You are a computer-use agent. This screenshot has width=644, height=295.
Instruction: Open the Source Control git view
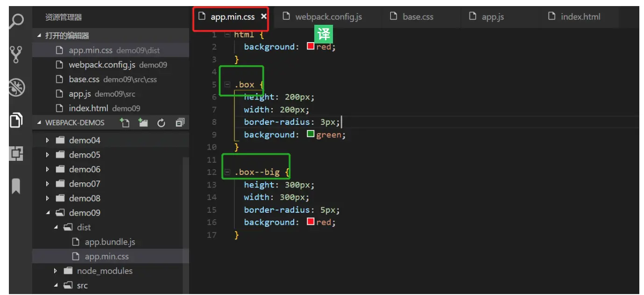click(17, 55)
